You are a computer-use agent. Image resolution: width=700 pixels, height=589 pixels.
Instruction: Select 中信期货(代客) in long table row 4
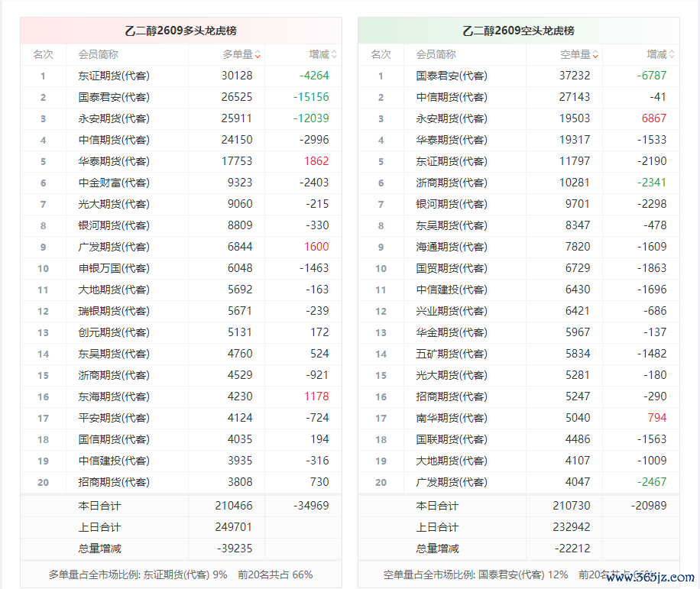click(x=114, y=140)
